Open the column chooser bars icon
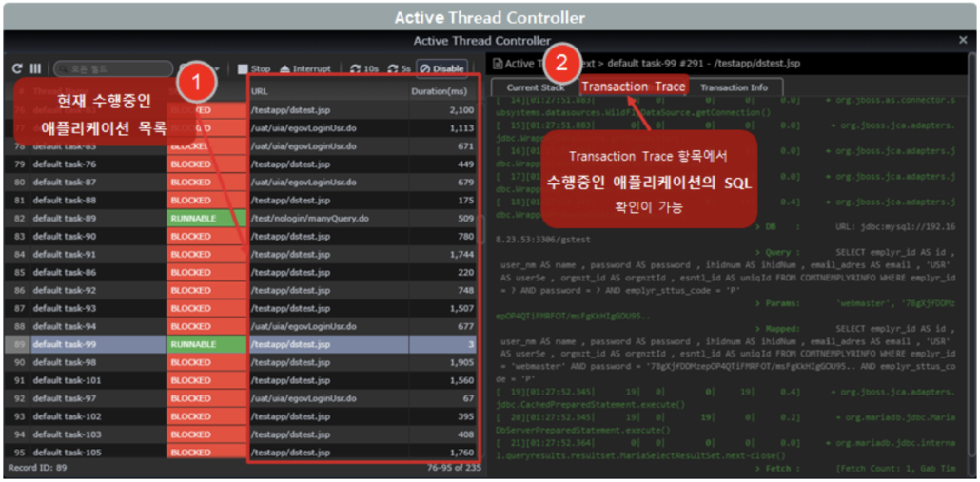 point(35,68)
